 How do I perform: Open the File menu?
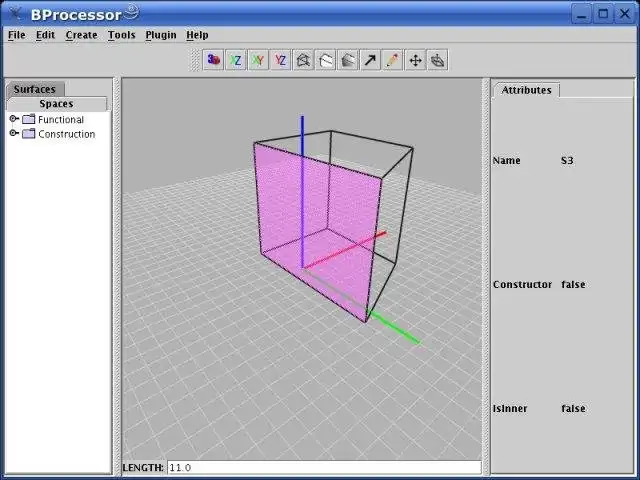[x=17, y=35]
